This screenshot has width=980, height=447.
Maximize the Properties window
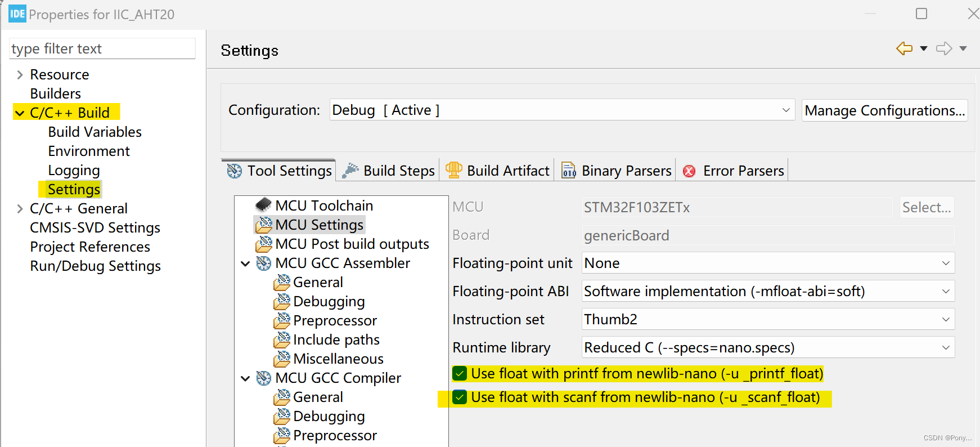coord(921,14)
